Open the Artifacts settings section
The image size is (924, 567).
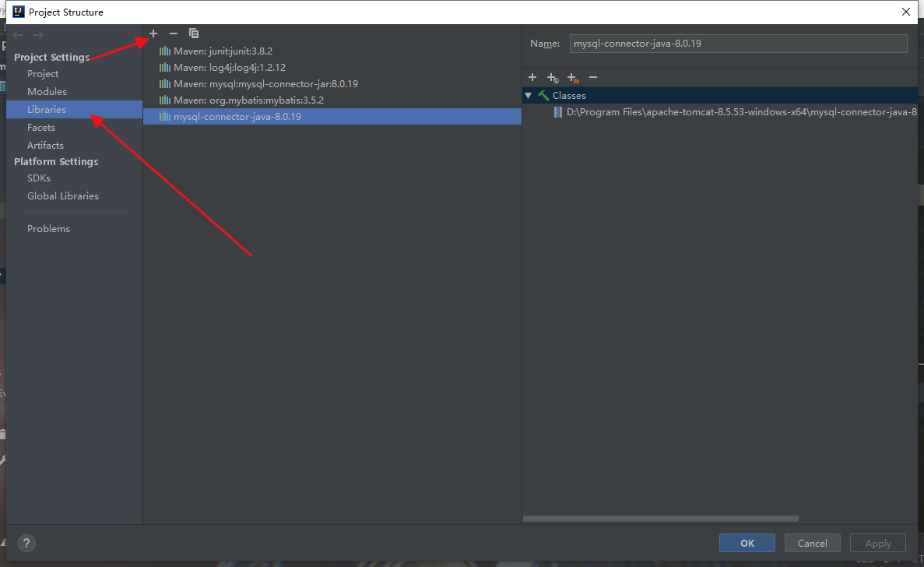point(45,145)
